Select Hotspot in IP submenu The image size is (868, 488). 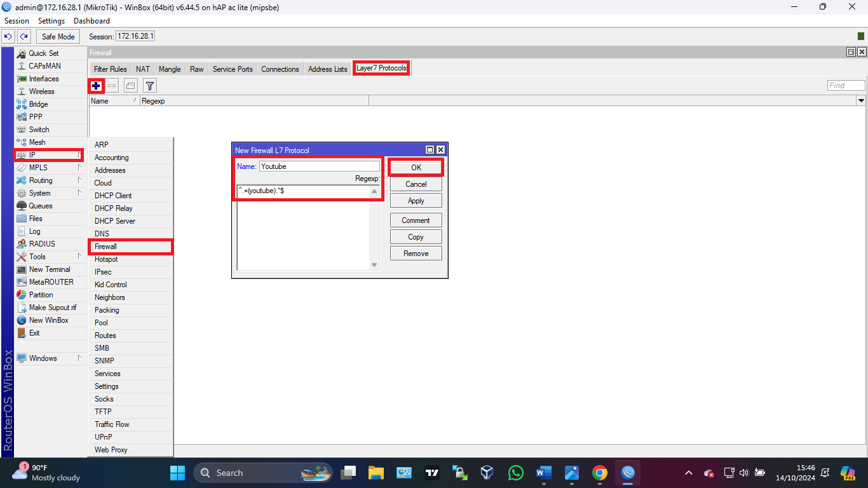[130, 259]
